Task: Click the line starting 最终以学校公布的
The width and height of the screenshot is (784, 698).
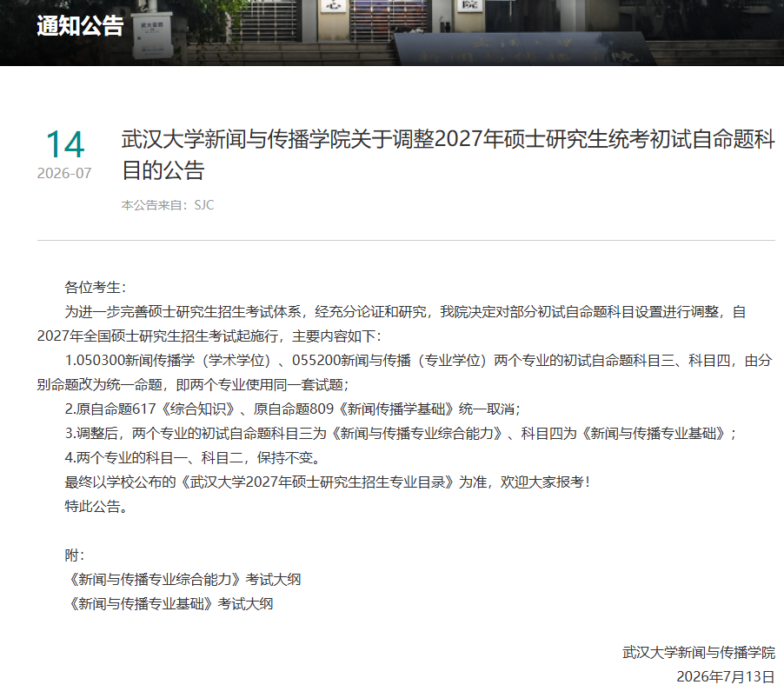Action: 328,482
